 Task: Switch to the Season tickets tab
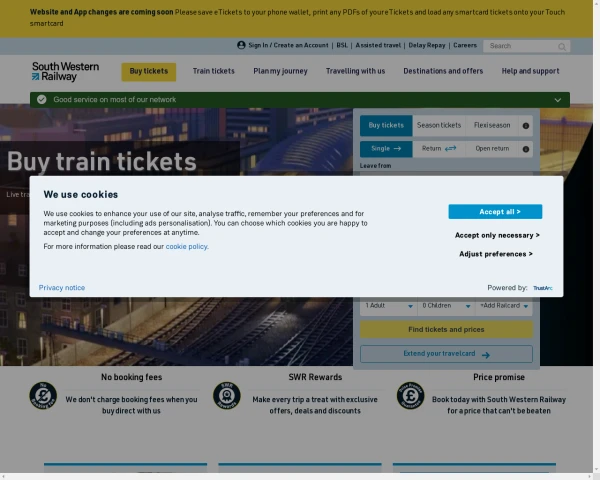coord(439,126)
